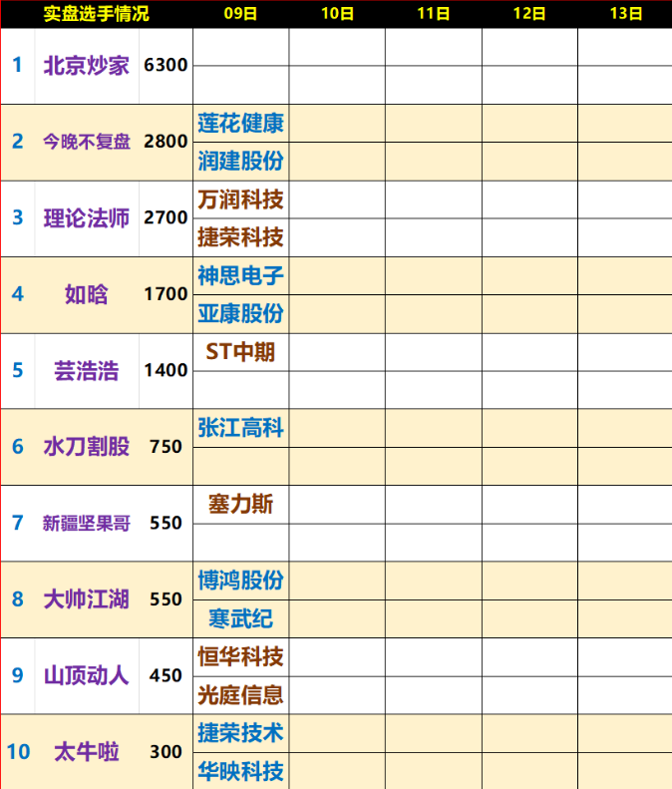672x789 pixels.
Task: Select the cell 华映科技
Action: [240, 771]
